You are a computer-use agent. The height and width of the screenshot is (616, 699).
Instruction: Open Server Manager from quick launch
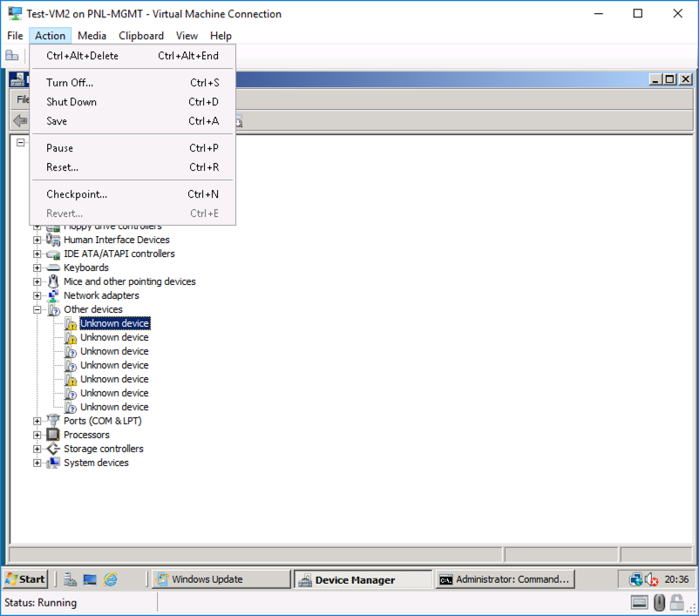70,579
